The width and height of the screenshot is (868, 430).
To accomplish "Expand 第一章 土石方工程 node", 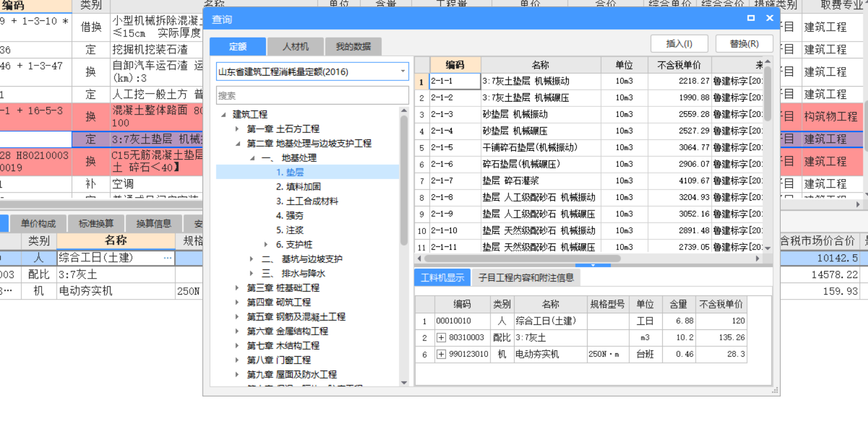I will (237, 129).
